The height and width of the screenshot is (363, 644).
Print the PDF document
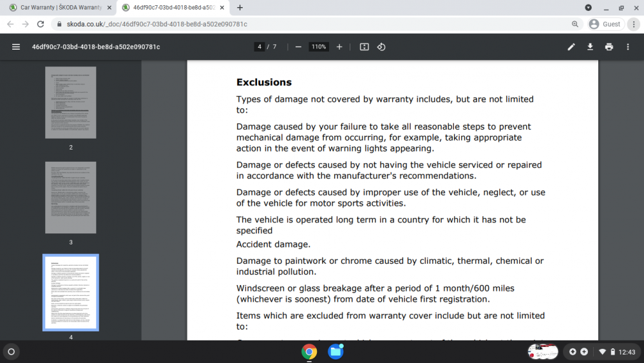(609, 47)
